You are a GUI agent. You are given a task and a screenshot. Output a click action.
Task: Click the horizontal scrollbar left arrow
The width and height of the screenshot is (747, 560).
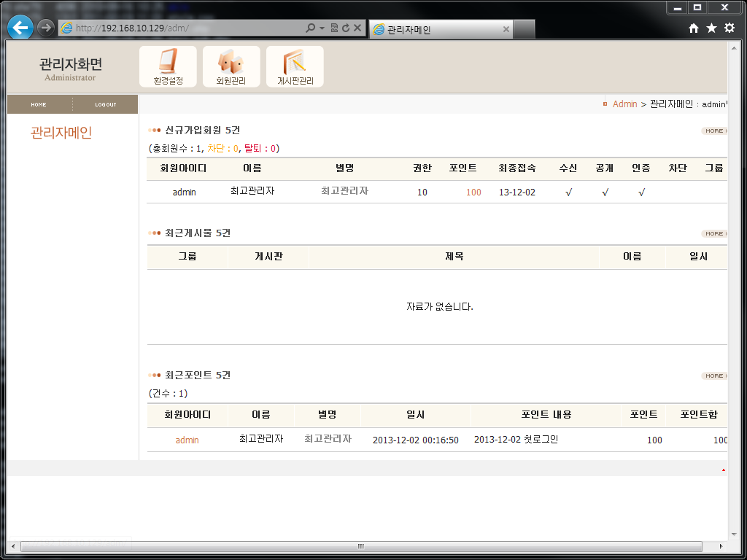(x=13, y=546)
